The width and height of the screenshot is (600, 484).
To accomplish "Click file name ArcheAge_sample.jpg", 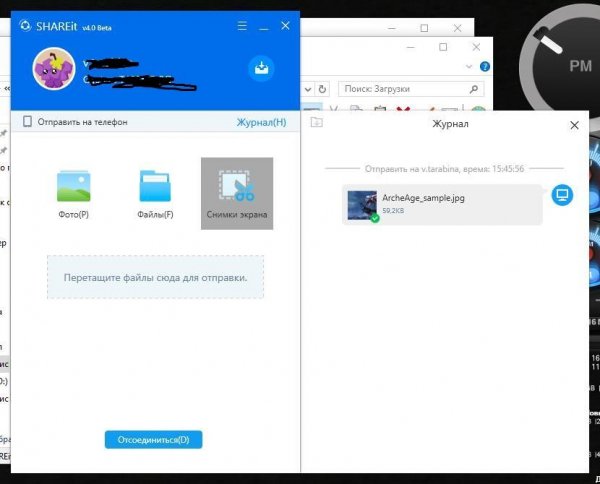I will (423, 198).
